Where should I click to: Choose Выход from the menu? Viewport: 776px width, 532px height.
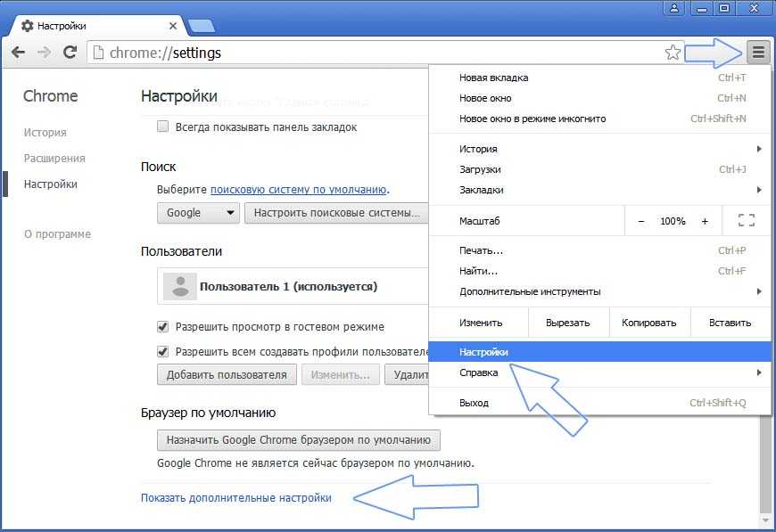[599, 403]
